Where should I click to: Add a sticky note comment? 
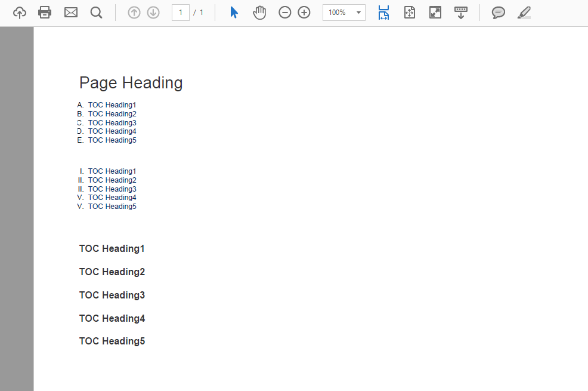pos(499,13)
